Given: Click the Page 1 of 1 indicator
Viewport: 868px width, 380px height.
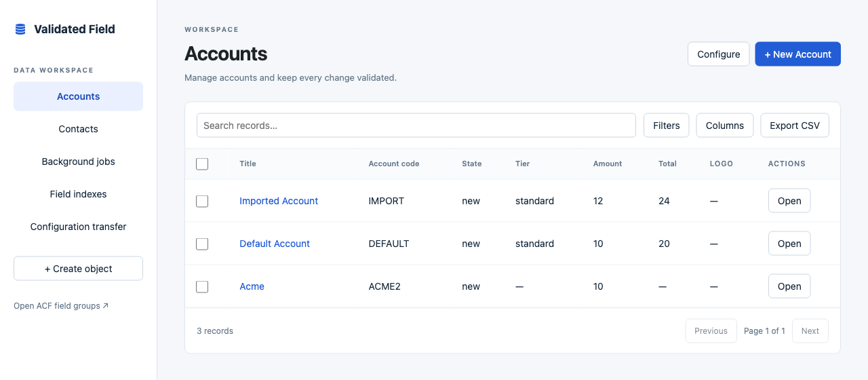Looking at the screenshot, I should coord(764,330).
